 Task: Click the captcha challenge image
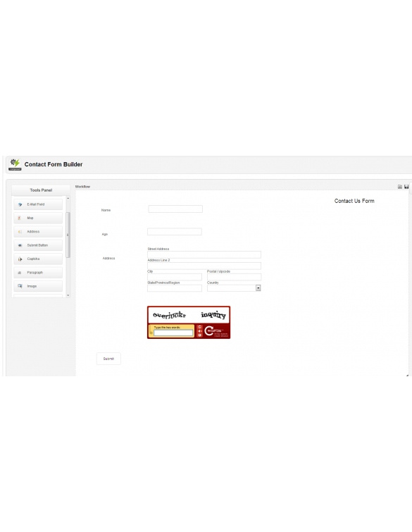pos(189,315)
